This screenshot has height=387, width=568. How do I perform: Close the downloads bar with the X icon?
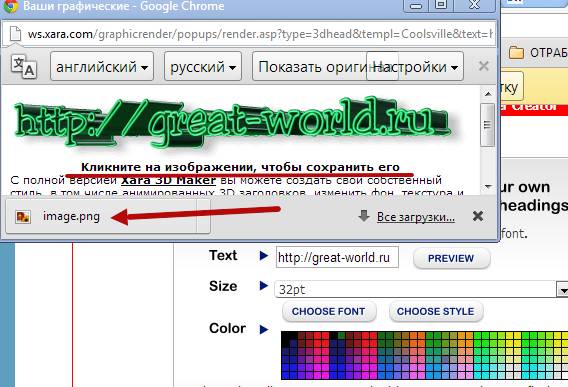[x=478, y=216]
